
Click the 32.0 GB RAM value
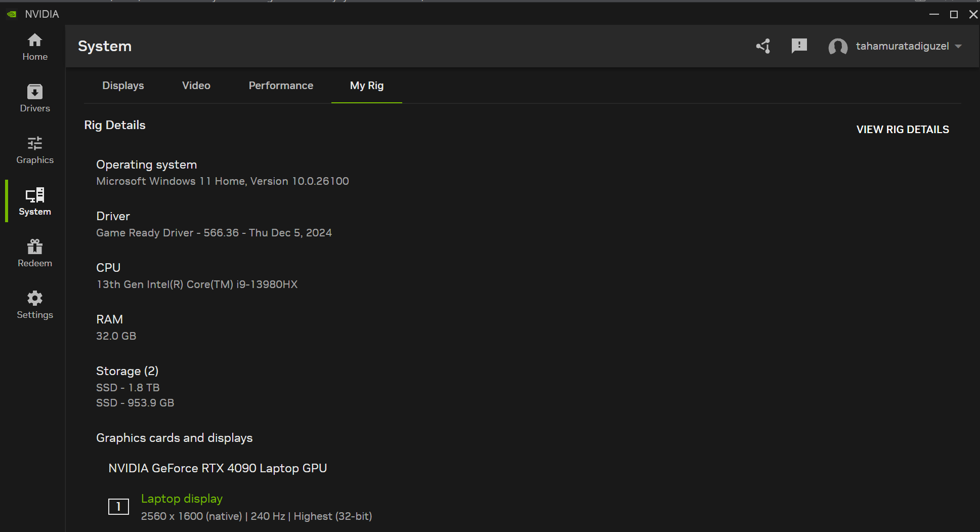click(116, 336)
